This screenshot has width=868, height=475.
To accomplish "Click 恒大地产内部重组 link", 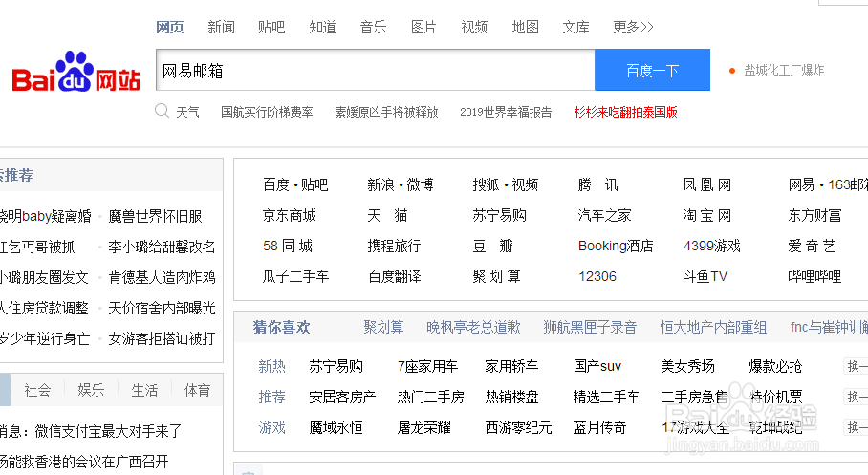I will click(x=713, y=327).
